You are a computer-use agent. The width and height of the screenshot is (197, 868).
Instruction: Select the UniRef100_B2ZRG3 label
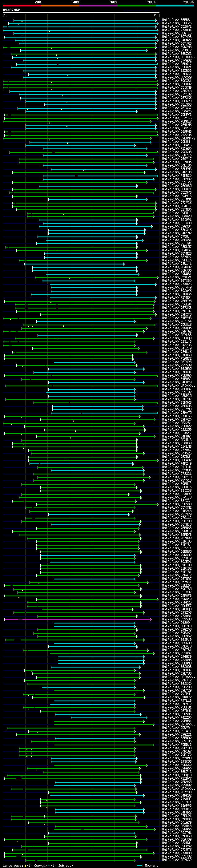(x=176, y=71)
